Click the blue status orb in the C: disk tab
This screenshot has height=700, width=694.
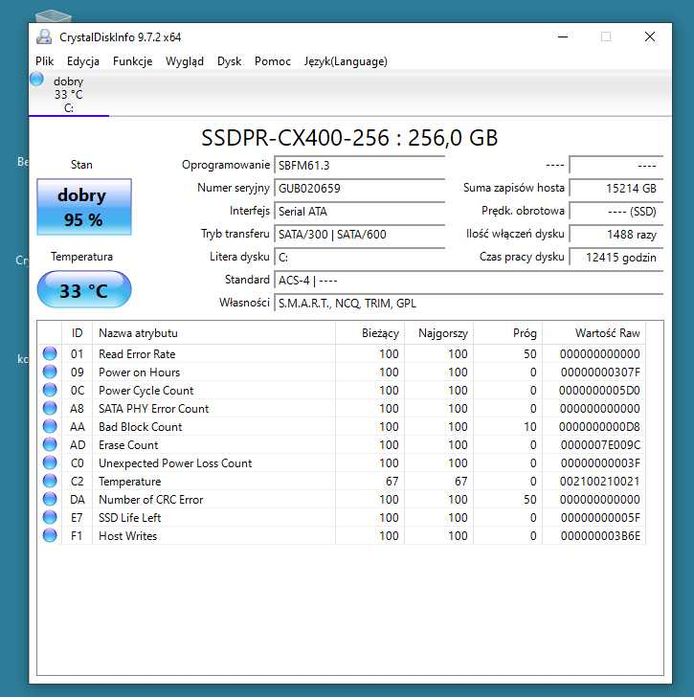tap(37, 79)
